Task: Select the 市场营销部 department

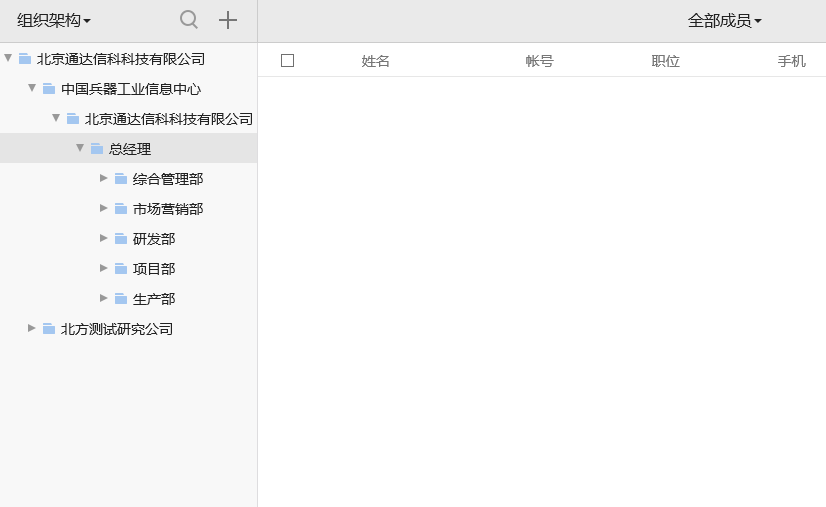Action: [168, 209]
